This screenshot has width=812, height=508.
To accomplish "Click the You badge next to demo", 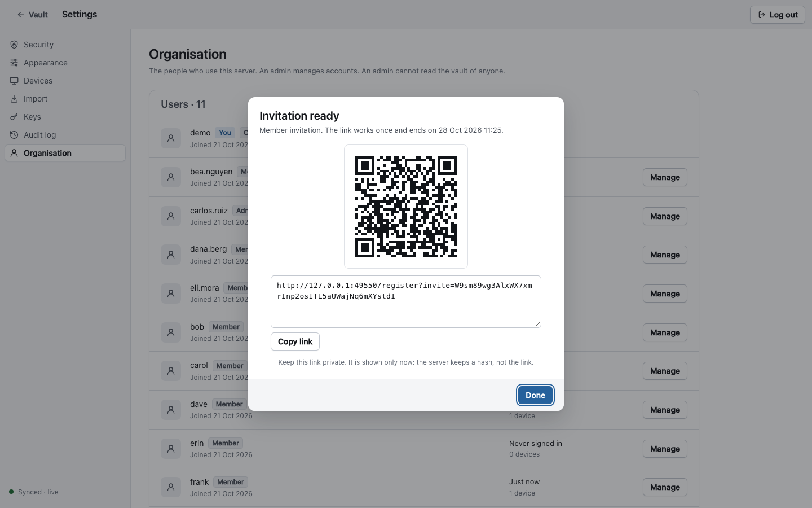I will pyautogui.click(x=225, y=133).
